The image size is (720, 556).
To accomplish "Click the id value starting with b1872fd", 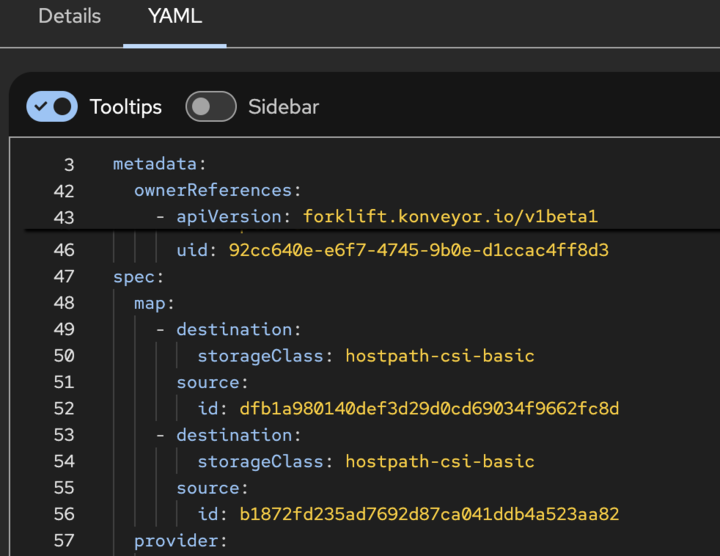I will tap(429, 514).
